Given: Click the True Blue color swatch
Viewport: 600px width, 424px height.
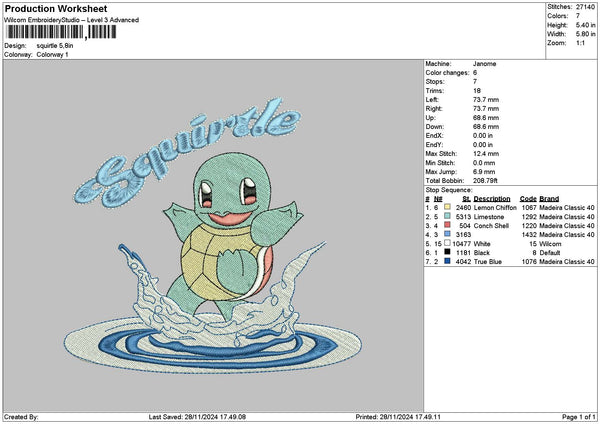Looking at the screenshot, I should tap(447, 261).
